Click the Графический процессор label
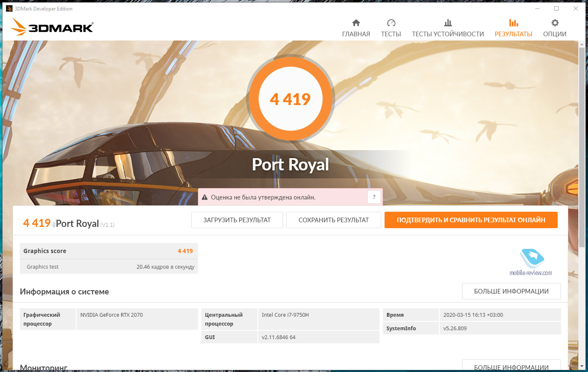Viewport: 588px width, 372px height. pyautogui.click(x=42, y=319)
